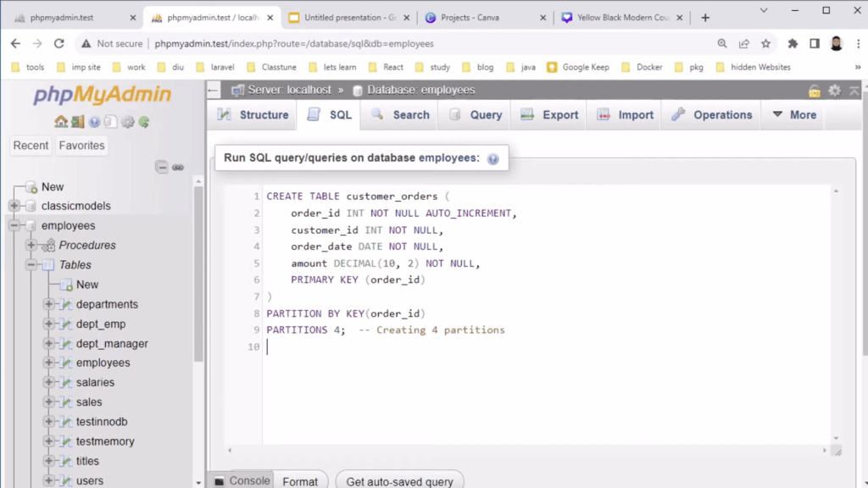Open the titles table
Image resolution: width=868 pixels, height=488 pixels.
(x=87, y=461)
